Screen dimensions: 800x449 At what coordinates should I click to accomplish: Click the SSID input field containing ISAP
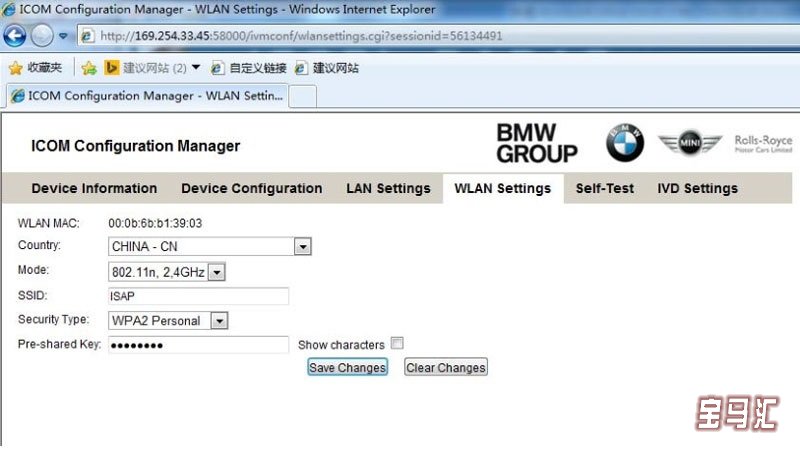coord(198,296)
